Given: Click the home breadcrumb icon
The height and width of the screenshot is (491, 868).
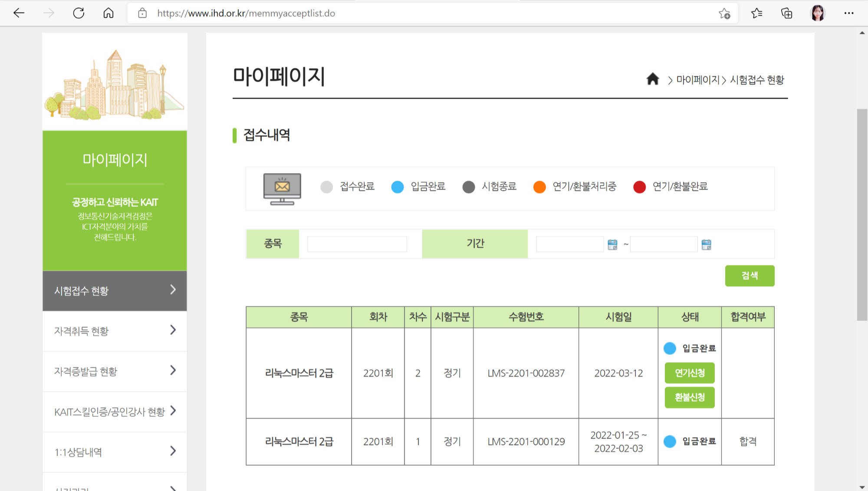Looking at the screenshot, I should tap(652, 79).
